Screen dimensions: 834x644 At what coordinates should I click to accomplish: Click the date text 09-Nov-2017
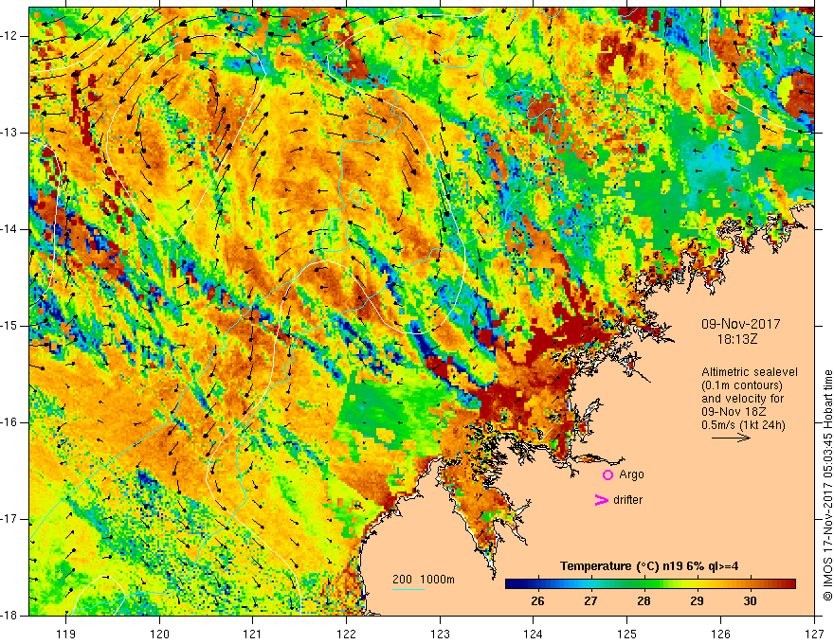(x=740, y=324)
